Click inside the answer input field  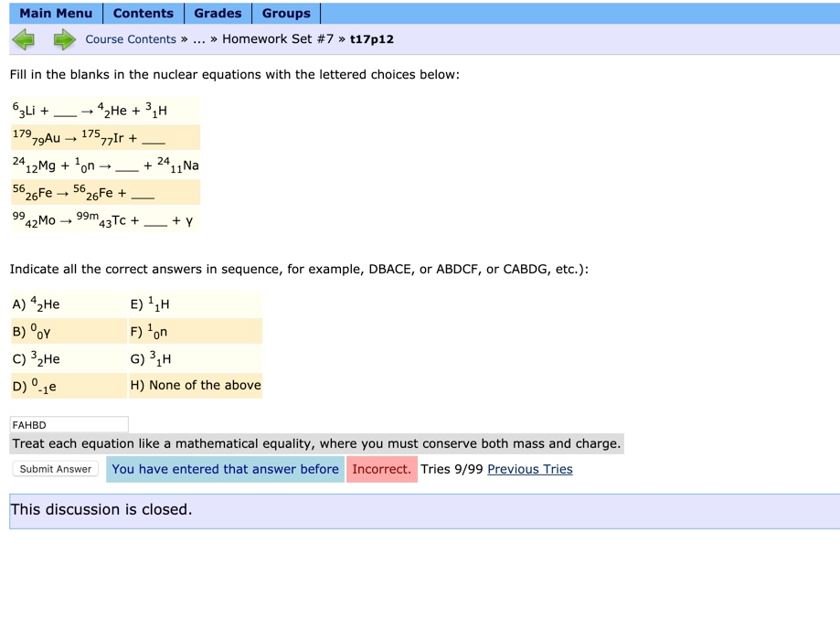(69, 424)
